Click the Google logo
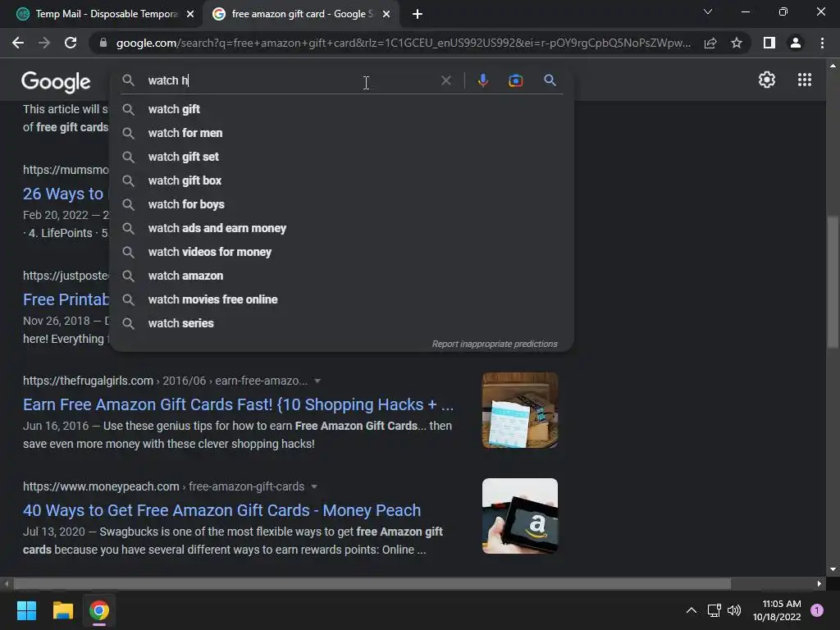 pos(56,81)
